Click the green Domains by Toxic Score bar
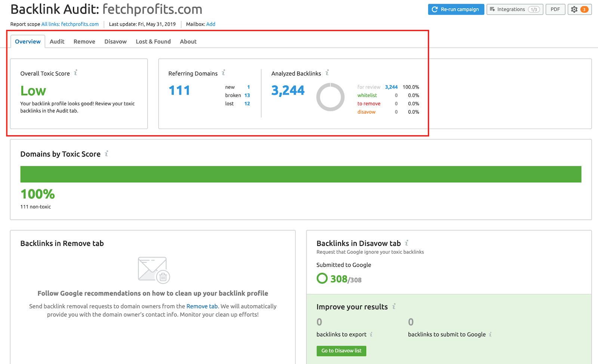The height and width of the screenshot is (364, 598). (x=301, y=174)
